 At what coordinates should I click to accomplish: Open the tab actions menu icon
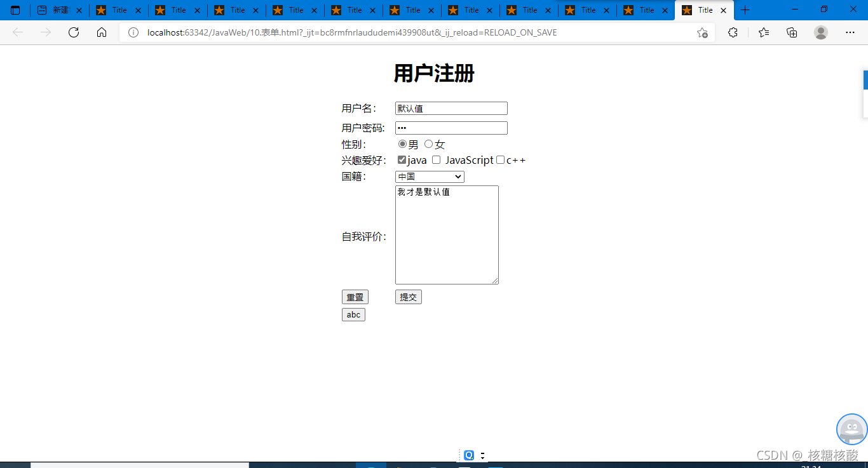pos(15,10)
